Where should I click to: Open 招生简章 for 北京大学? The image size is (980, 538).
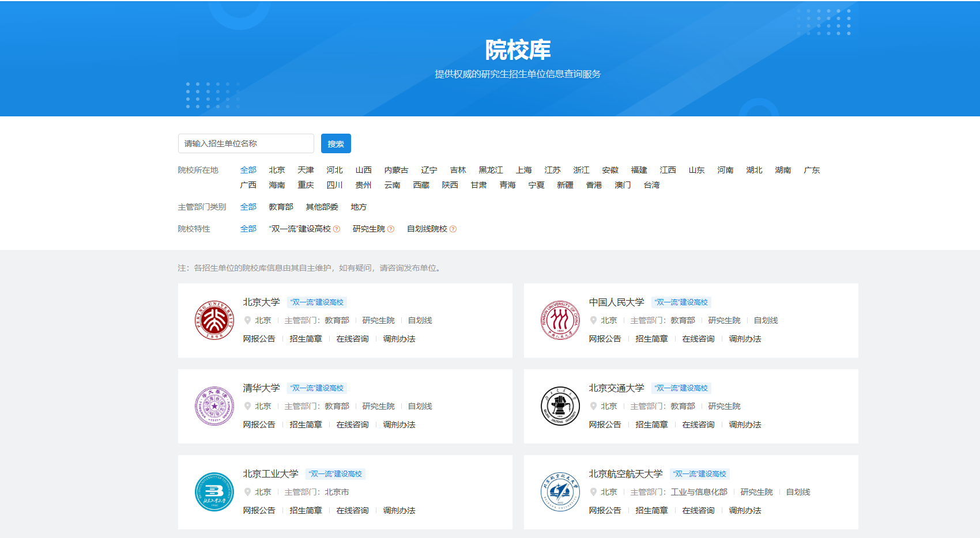(x=306, y=339)
